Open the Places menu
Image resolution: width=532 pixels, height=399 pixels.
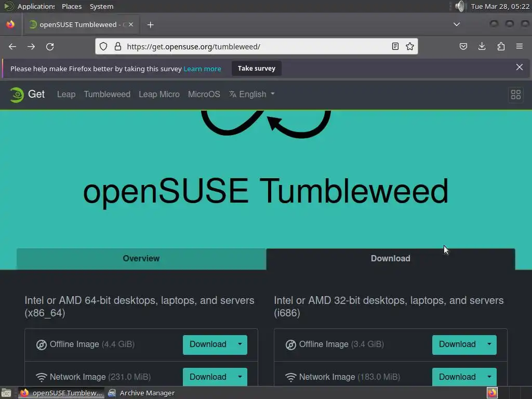pyautogui.click(x=72, y=6)
